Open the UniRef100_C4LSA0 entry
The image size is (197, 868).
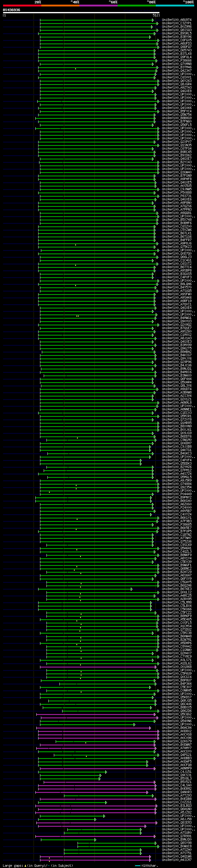[x=177, y=785]
